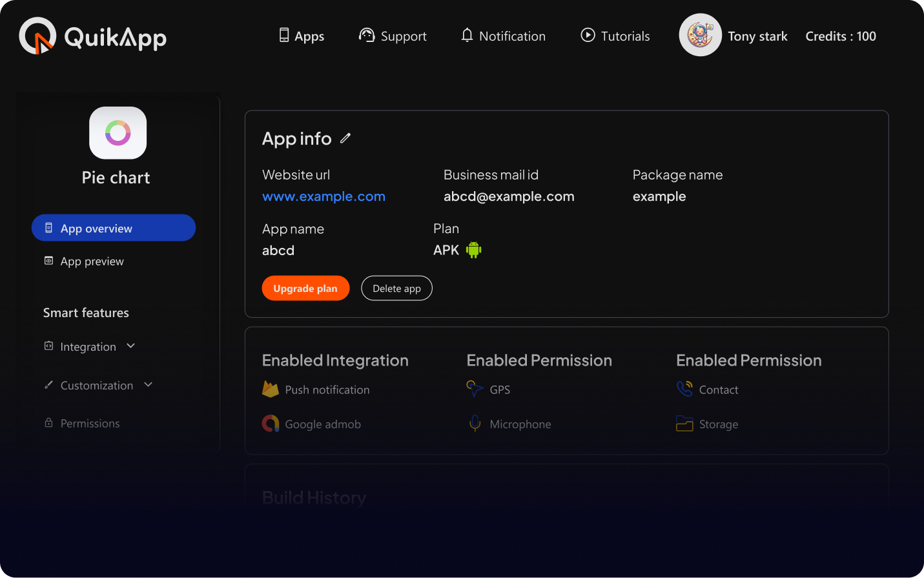The width and height of the screenshot is (924, 578).
Task: Click the pencil edit icon beside App info
Action: 345,138
